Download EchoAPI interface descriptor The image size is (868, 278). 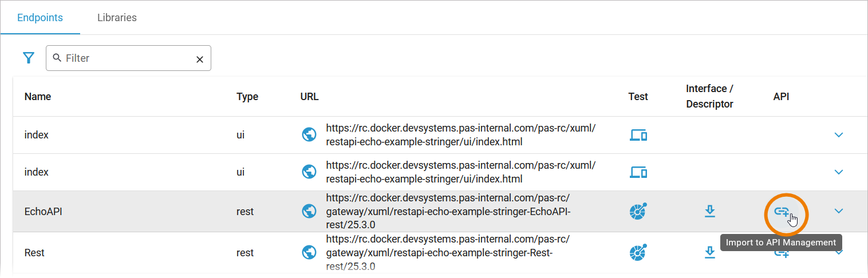click(x=709, y=211)
